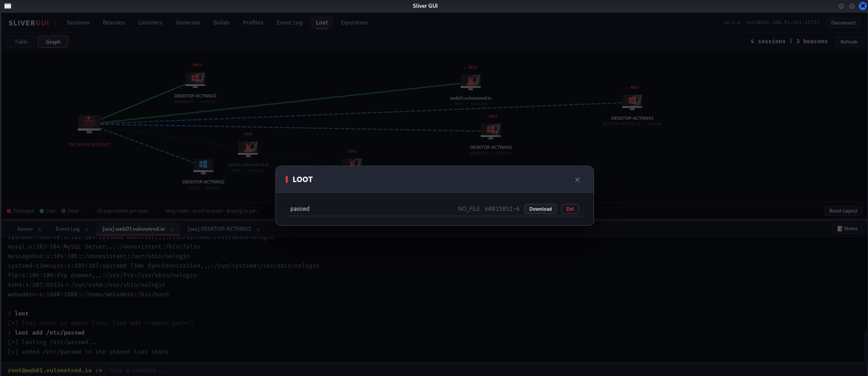The image size is (868, 376).
Task: Switch to the [ses] web01.vulnnetred.io tab
Action: click(133, 229)
